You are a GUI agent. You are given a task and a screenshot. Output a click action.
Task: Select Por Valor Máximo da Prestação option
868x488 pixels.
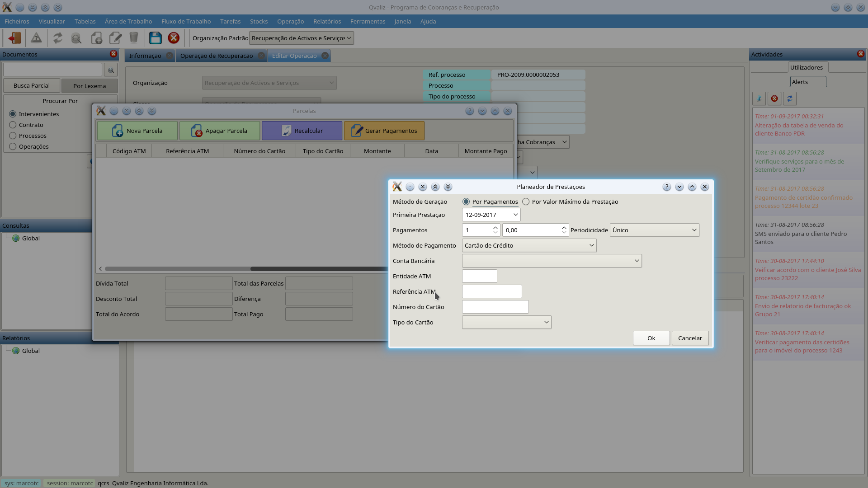tap(526, 202)
